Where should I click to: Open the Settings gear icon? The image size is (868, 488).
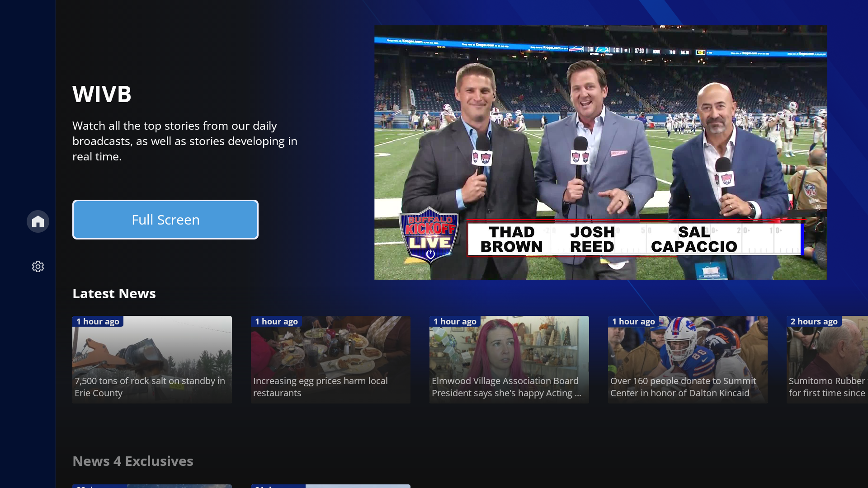tap(38, 267)
